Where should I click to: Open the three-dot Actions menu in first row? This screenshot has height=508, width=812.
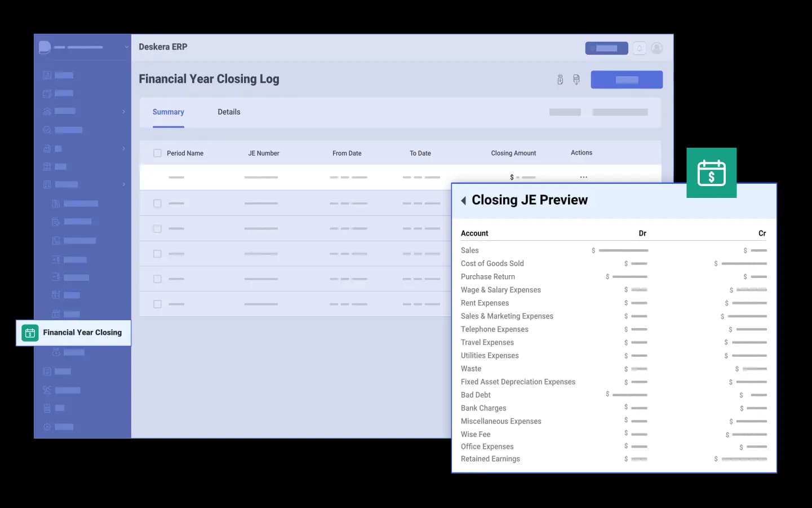583,177
